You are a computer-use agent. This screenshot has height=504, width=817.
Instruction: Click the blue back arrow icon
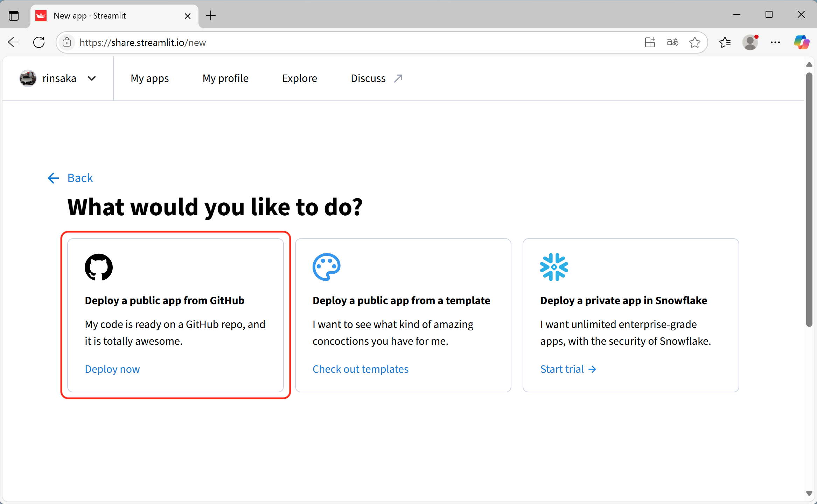pyautogui.click(x=53, y=178)
